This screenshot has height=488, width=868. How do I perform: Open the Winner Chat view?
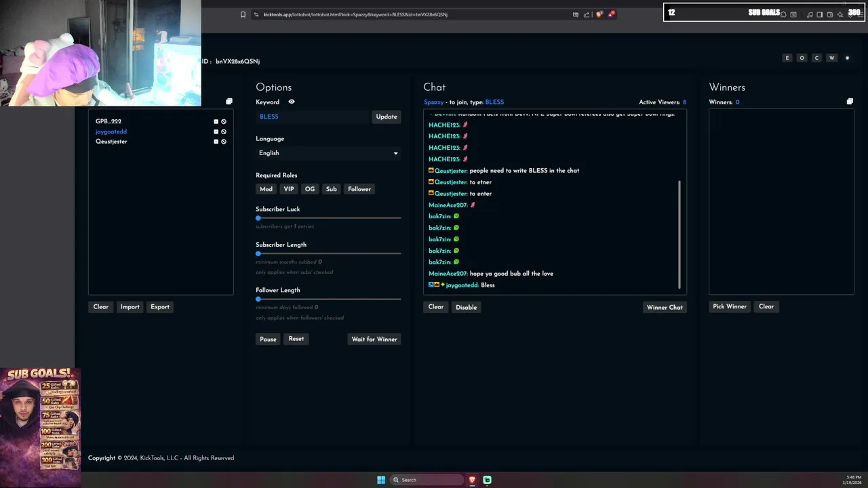[x=665, y=307]
